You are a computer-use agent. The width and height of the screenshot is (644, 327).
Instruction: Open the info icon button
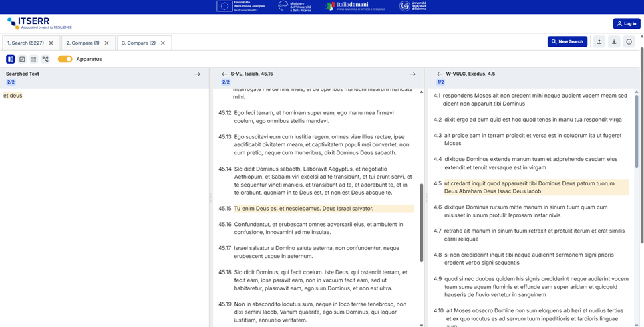click(x=629, y=42)
